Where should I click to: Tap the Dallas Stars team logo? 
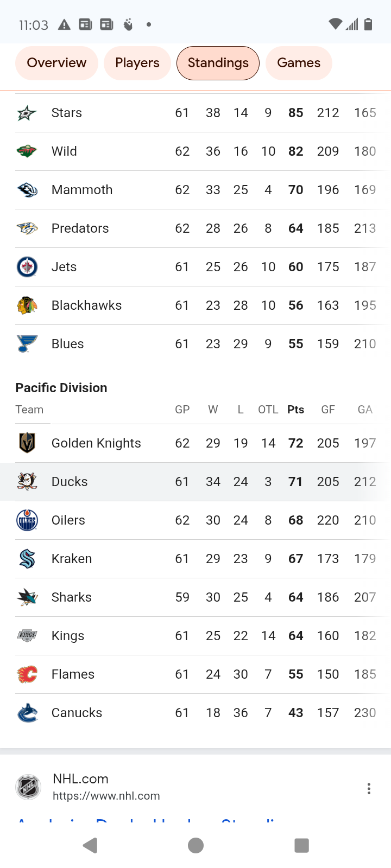point(27,113)
